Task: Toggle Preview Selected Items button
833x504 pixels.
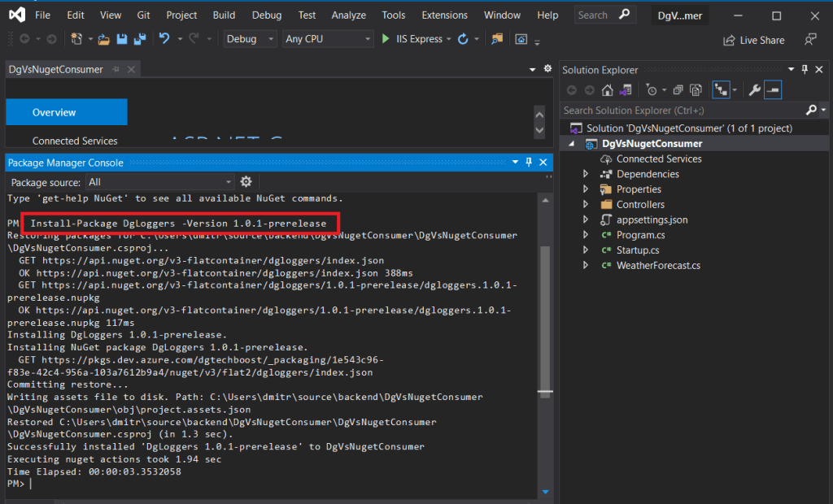Action: point(773,90)
